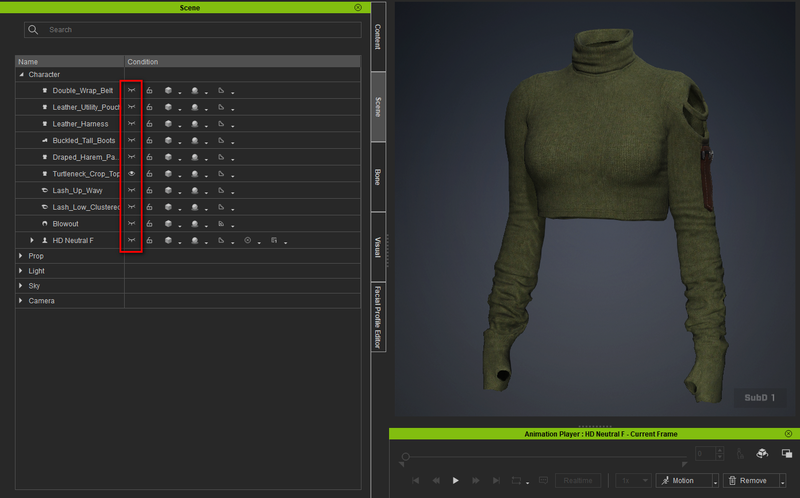Open the Bone tab

pos(378,177)
